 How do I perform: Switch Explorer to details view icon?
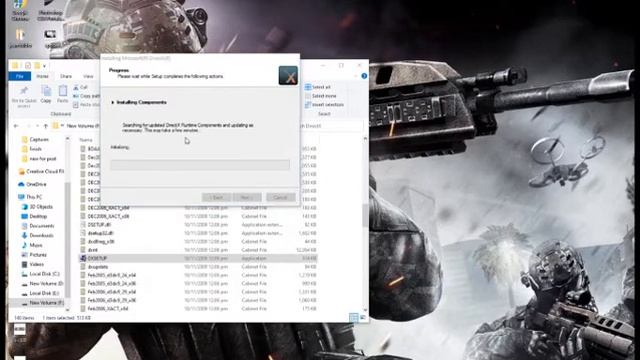[354, 318]
